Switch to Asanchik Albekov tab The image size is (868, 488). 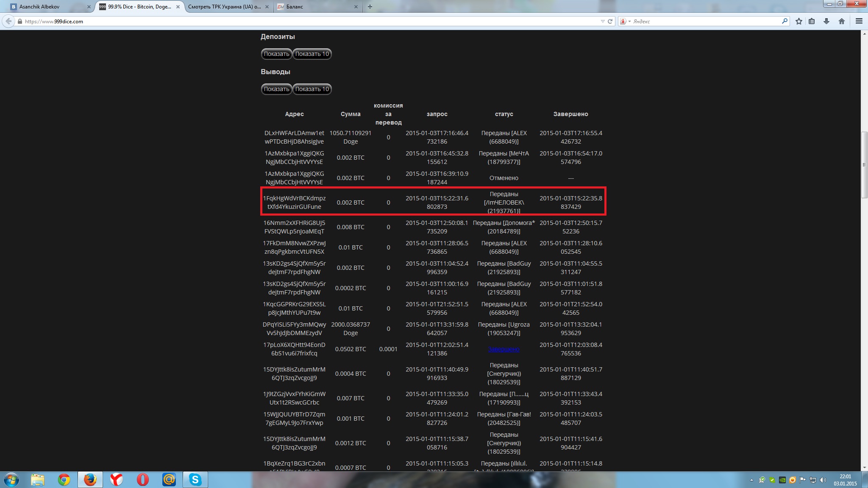(47, 7)
